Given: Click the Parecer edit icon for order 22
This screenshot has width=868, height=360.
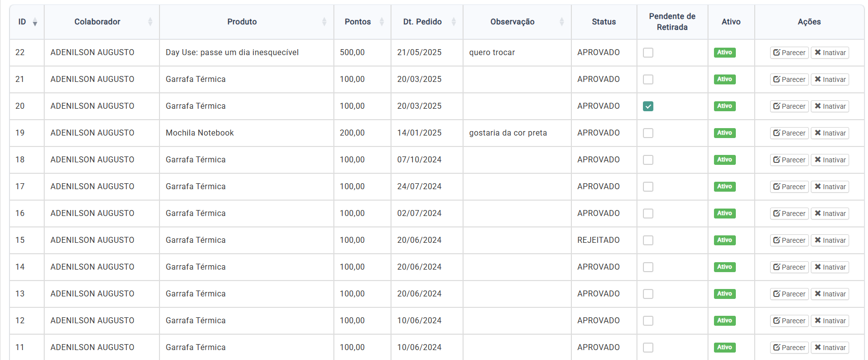Looking at the screenshot, I should (777, 53).
